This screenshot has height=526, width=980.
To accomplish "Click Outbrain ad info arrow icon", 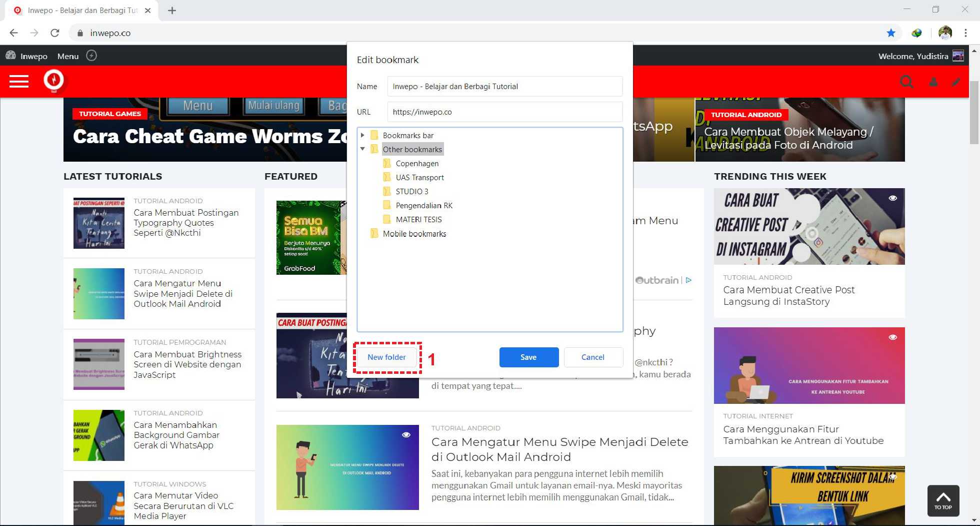I will pyautogui.click(x=688, y=280).
